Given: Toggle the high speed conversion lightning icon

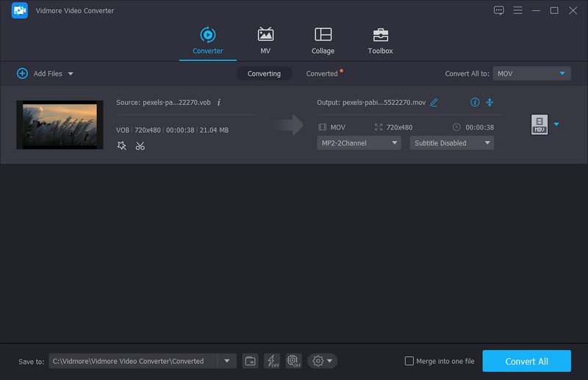Looking at the screenshot, I should 272,361.
